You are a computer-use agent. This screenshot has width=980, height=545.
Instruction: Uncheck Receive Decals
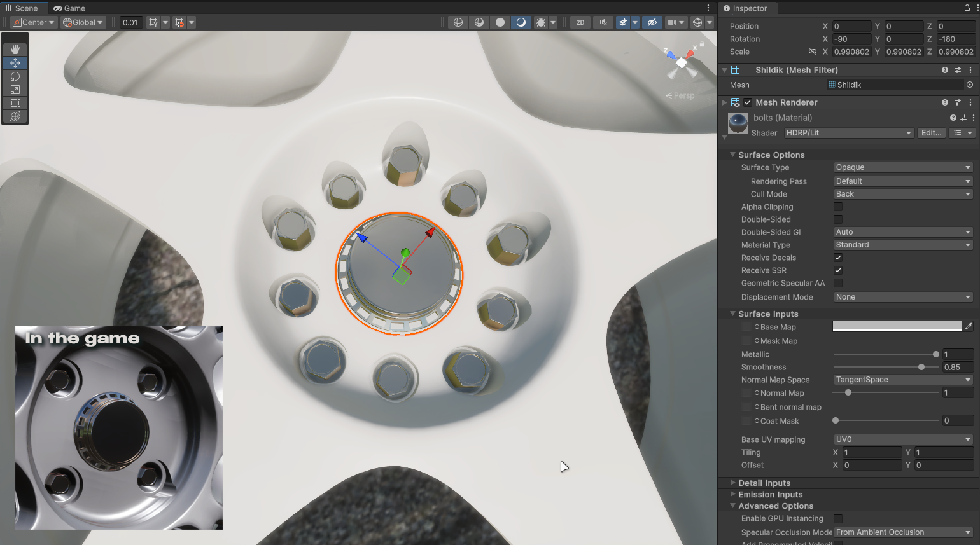click(838, 258)
